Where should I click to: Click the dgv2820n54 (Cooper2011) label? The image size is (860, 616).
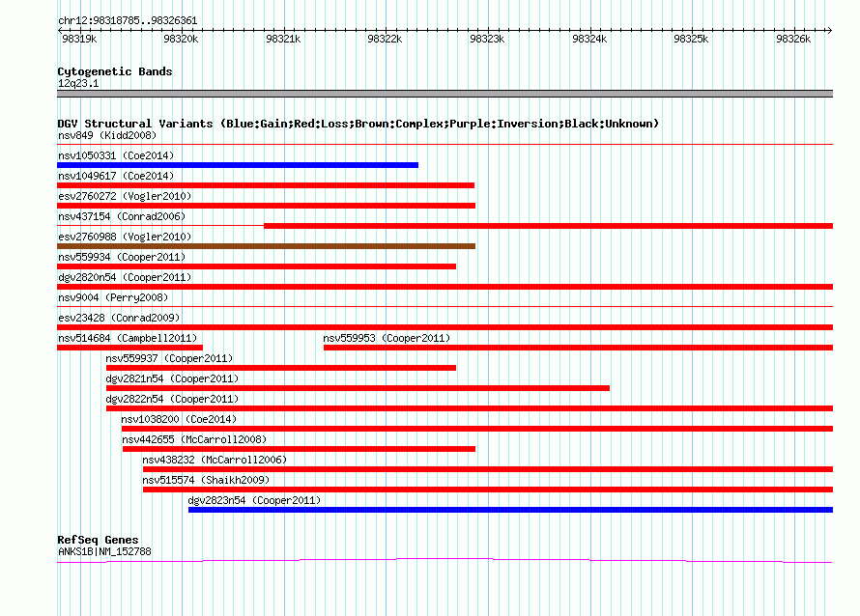125,277
